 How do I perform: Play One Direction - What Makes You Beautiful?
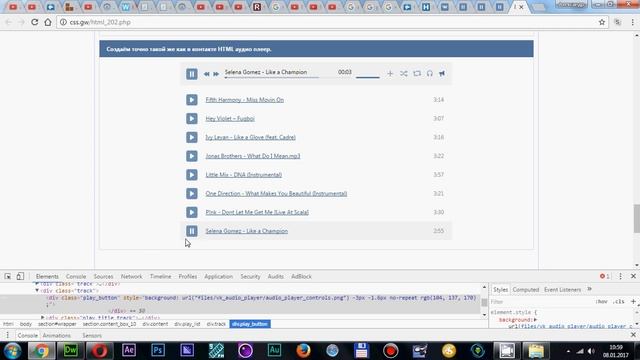191,193
